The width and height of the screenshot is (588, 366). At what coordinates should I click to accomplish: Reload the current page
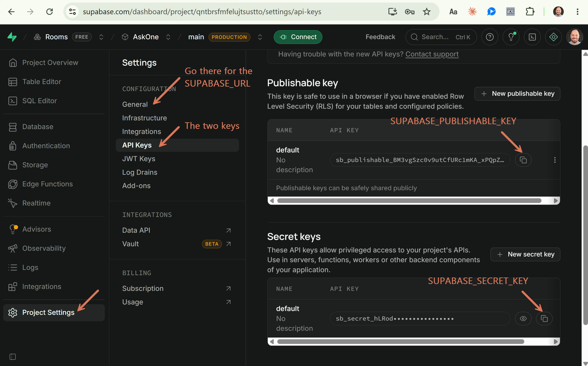(x=50, y=12)
